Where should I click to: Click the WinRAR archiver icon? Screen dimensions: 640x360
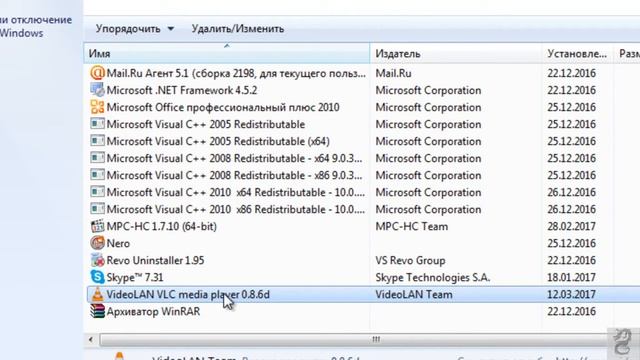97,311
